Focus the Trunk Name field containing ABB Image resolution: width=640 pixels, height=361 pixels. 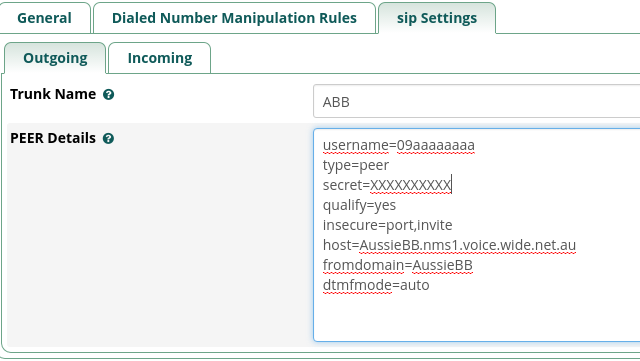point(476,102)
